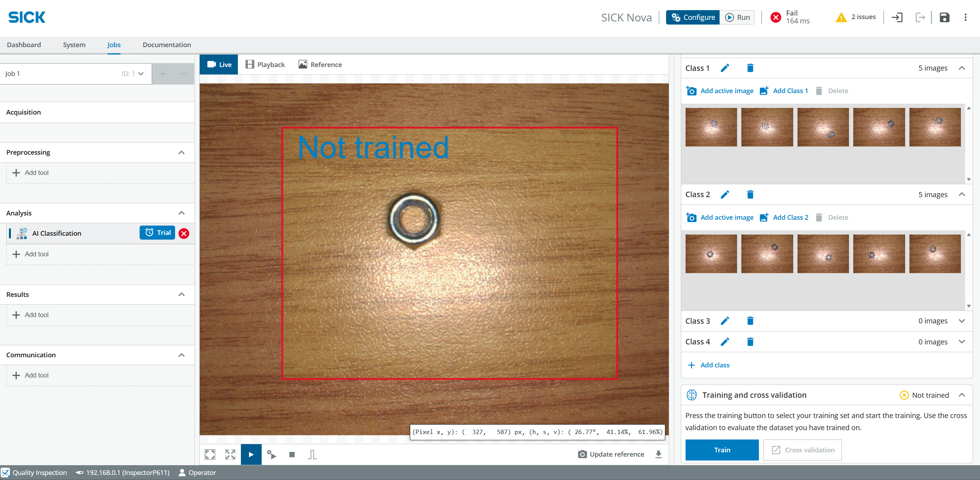Open the Job ID dropdown

click(140, 73)
